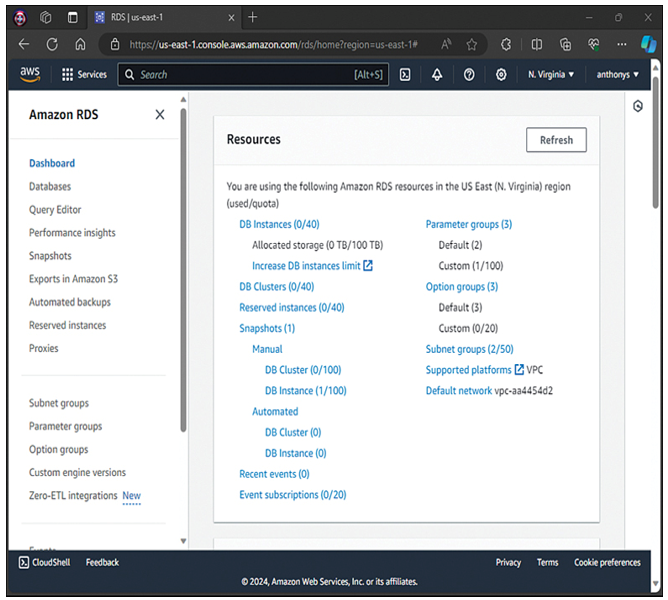Open the Event subscriptions (0/20) link
This screenshot has width=668, height=600.
click(x=293, y=495)
